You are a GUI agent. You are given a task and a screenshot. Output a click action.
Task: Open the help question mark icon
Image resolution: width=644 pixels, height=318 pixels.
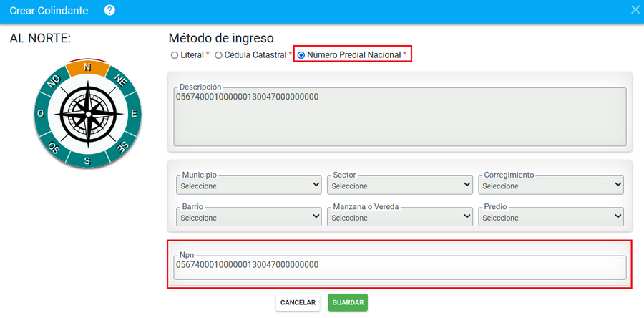tap(109, 10)
